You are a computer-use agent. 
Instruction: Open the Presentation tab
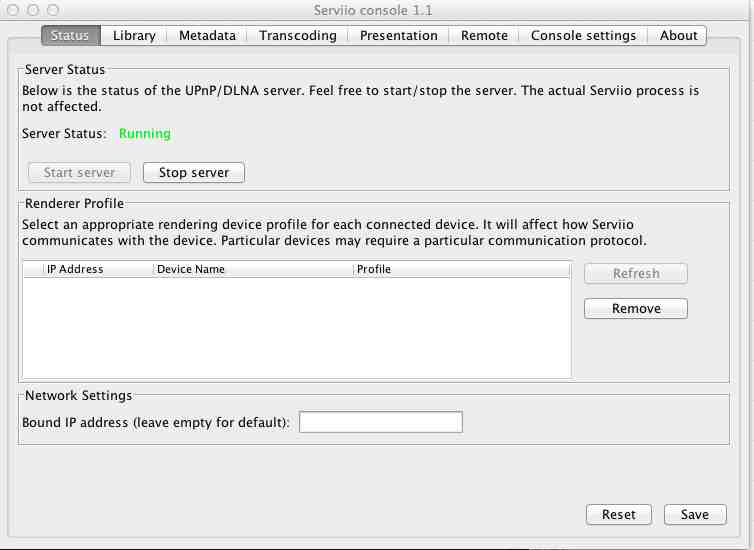[399, 36]
